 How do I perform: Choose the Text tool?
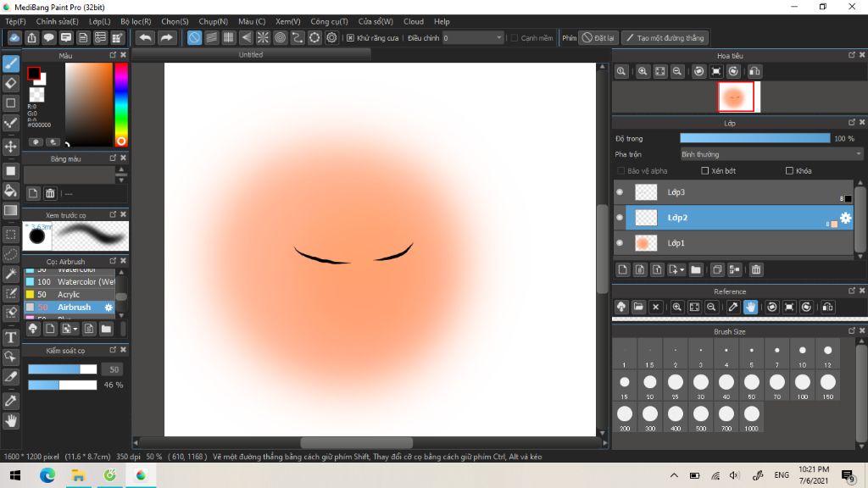11,337
